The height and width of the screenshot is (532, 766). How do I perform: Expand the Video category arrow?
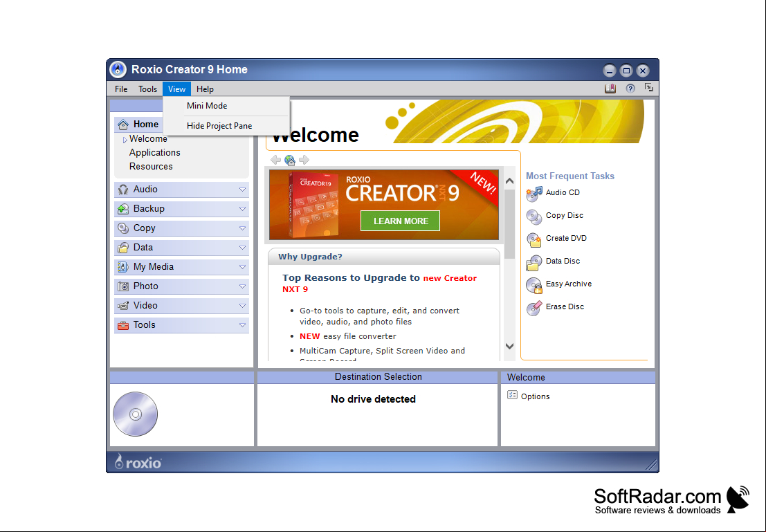click(242, 306)
